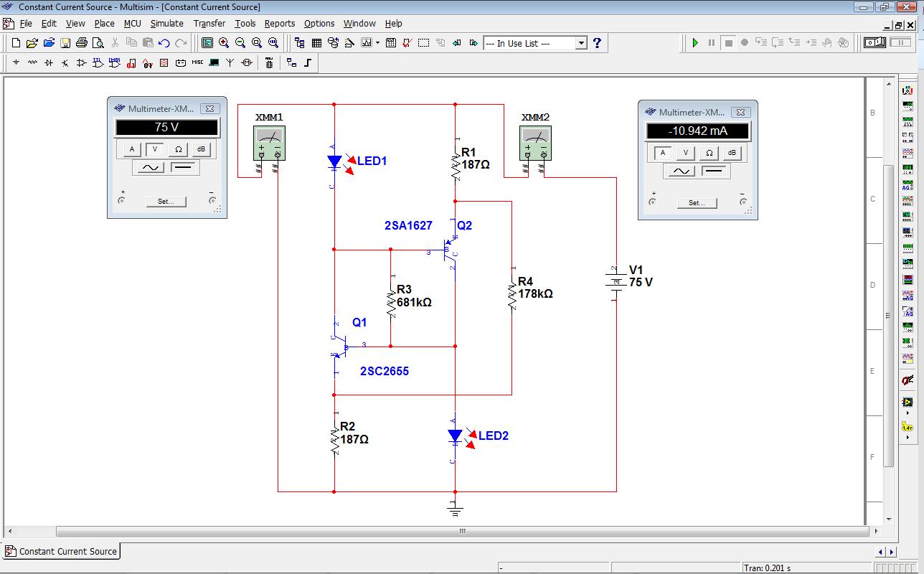Viewport: 924px width, 574px height.
Task: Open the Place menu
Action: pos(104,23)
